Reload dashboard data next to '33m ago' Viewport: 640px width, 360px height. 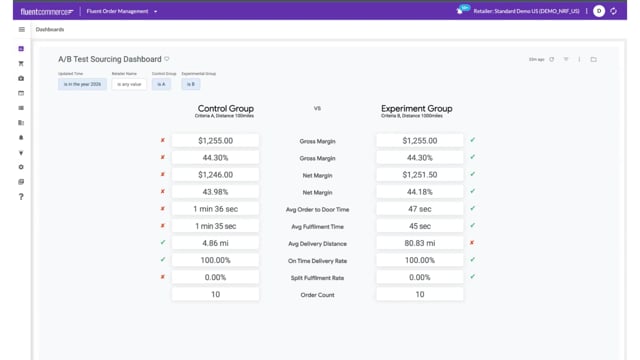coord(551,59)
